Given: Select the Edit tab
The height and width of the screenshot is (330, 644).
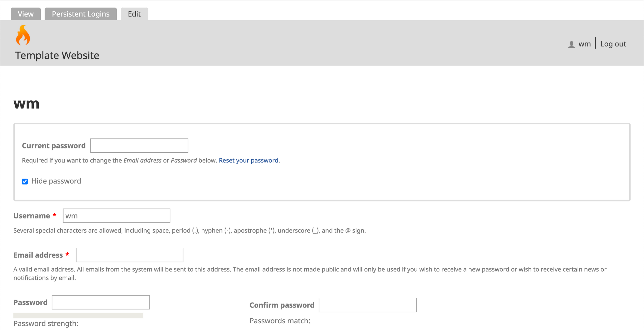Looking at the screenshot, I should [x=134, y=14].
